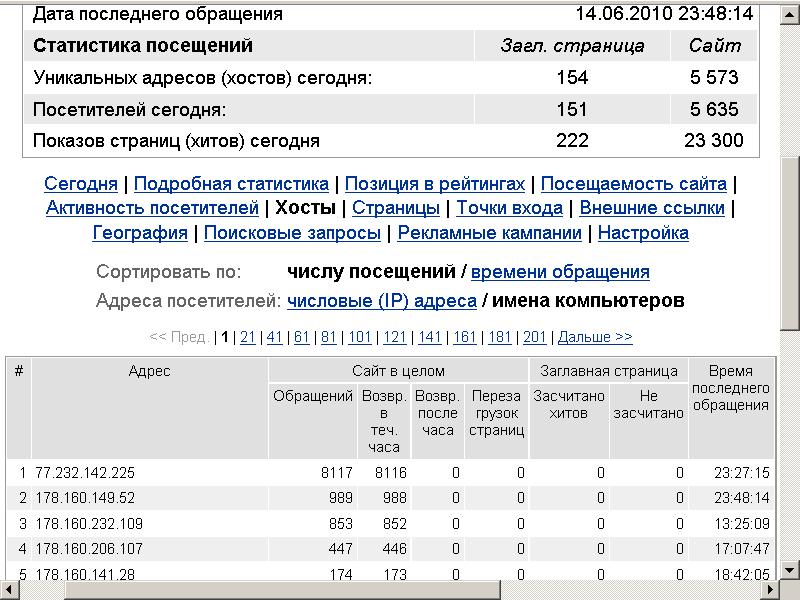Screen dimensions: 800x600
Task: Click the Сайт в целом header
Action: coord(398,371)
